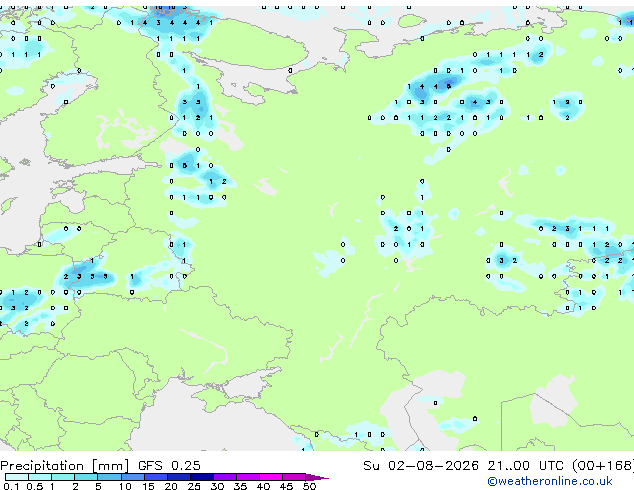The width and height of the screenshot is (634, 490).
Task: Select the 45–50 mm legend swatch
Action: point(294,477)
